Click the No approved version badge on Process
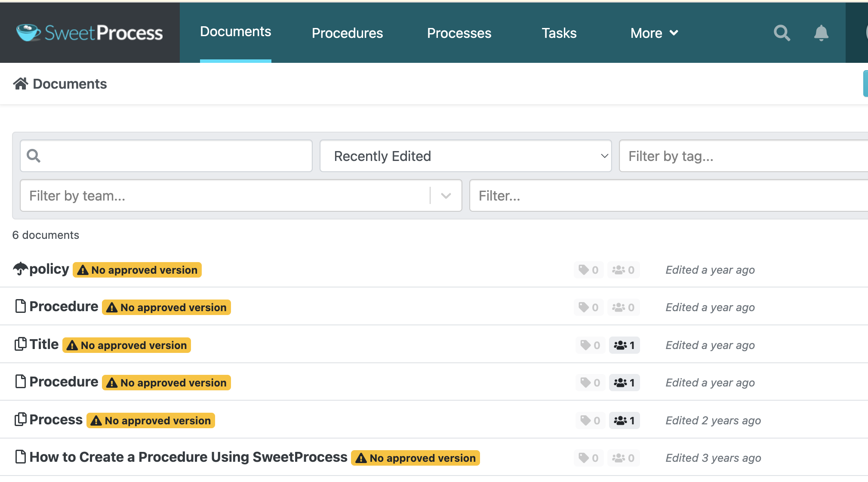Image resolution: width=868 pixels, height=482 pixels. (151, 420)
